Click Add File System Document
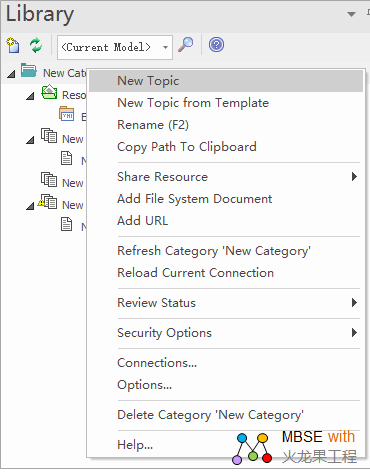 (195, 199)
